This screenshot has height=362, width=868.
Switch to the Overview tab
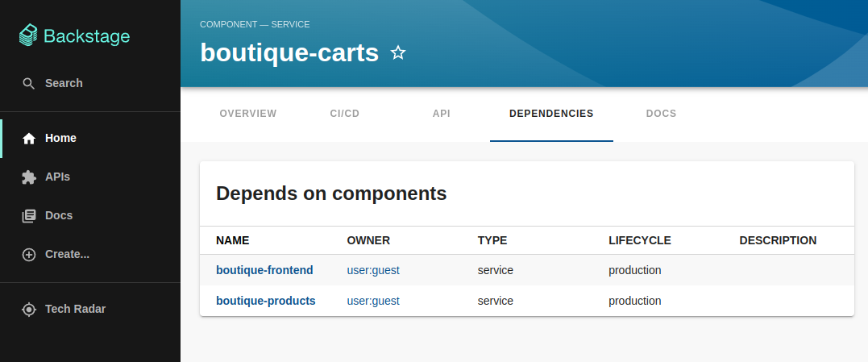tap(248, 114)
